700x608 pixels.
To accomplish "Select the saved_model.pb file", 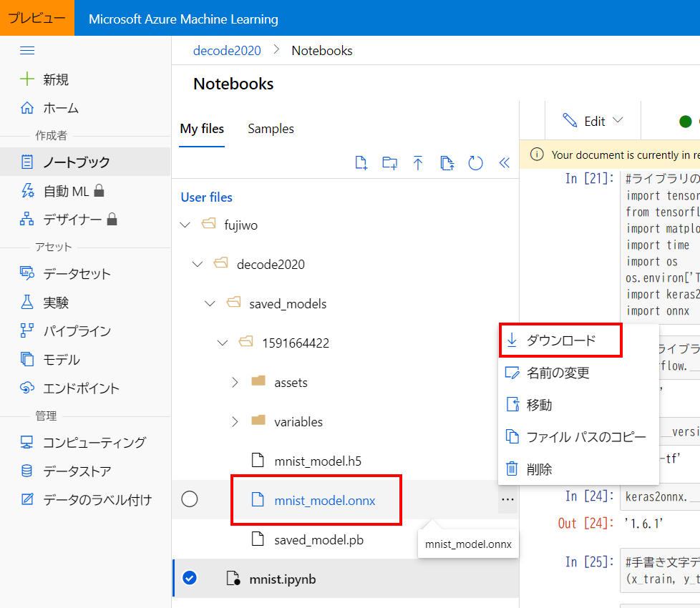I will click(x=319, y=540).
